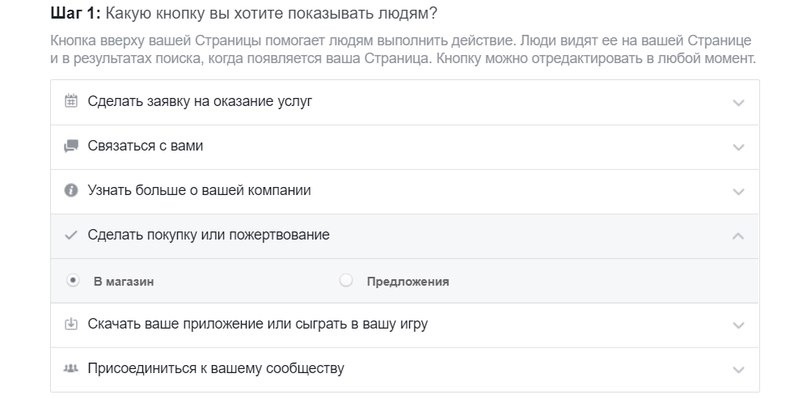Screen dimensions: 807x399
Task: Select the Предложения radio button
Action: 346,281
